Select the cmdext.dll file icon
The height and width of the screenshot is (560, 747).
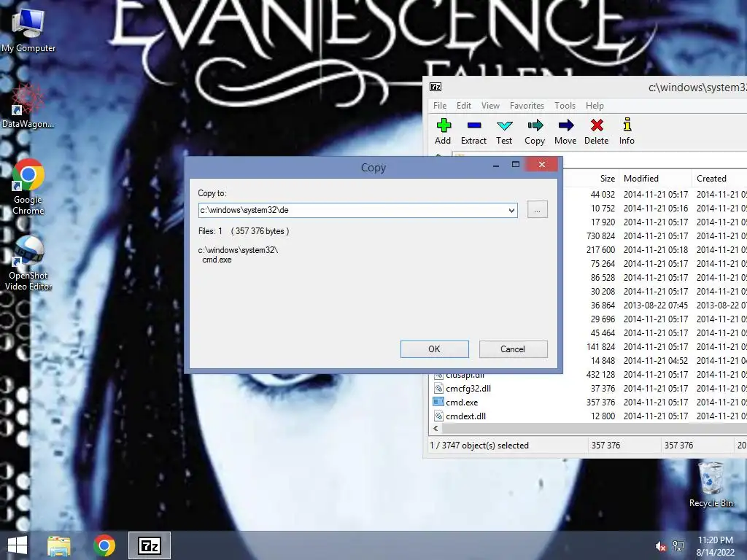point(438,416)
